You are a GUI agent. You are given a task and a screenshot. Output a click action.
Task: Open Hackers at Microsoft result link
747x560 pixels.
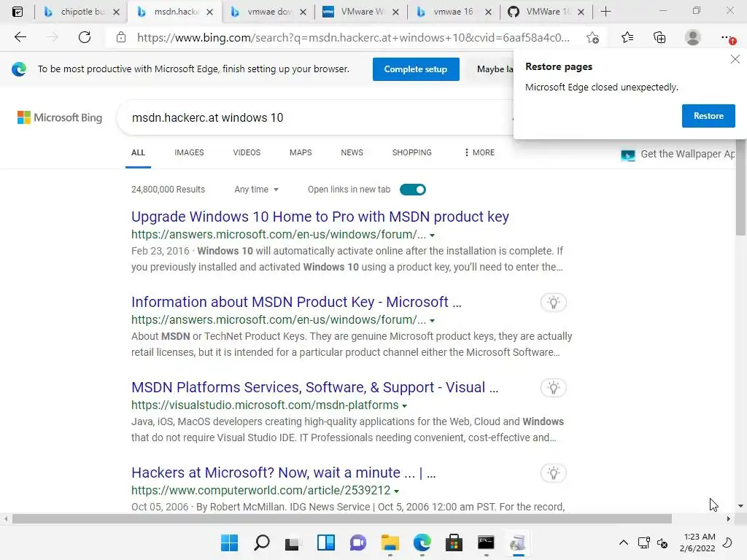point(284,472)
